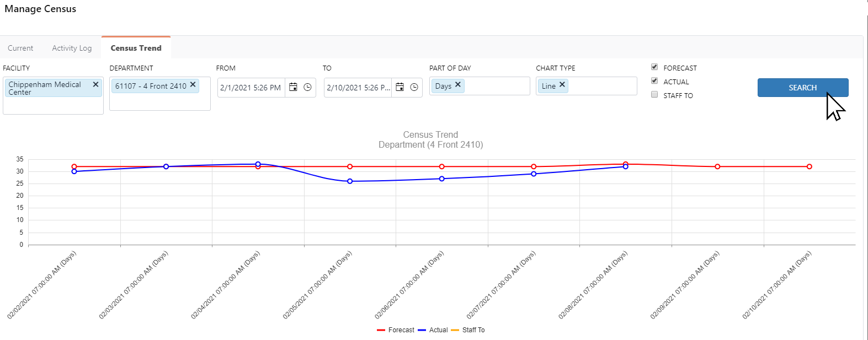Click the FROM date text field

(x=251, y=88)
